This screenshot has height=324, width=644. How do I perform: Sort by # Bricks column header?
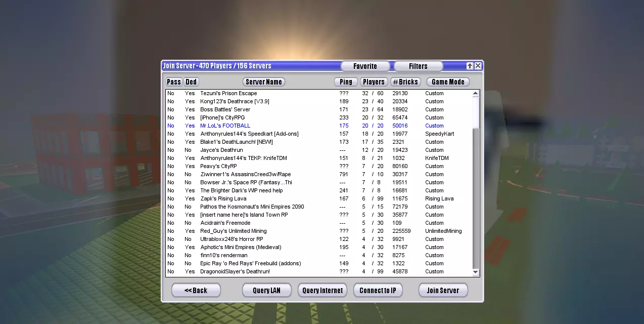coord(405,82)
